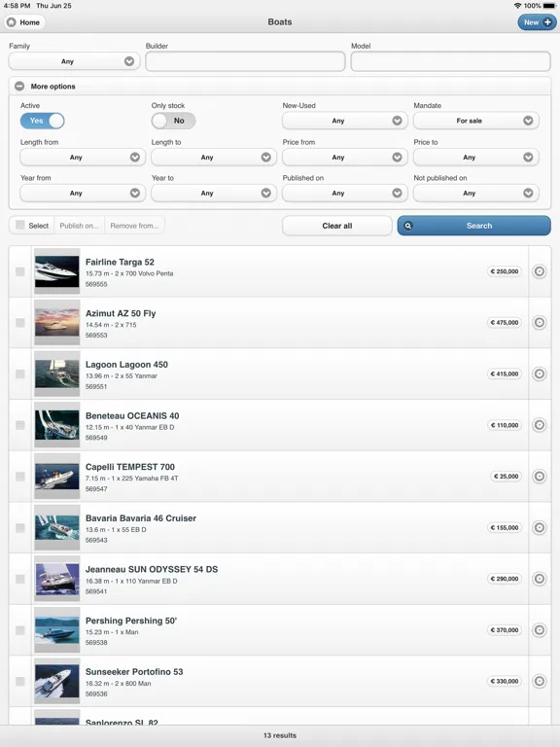Tap the Azimut AZ 50 Fly thumbnail
560x747 pixels.
tap(57, 323)
